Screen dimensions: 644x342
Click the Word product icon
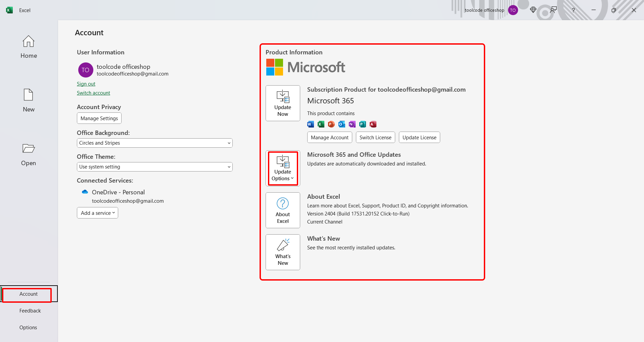[311, 124]
